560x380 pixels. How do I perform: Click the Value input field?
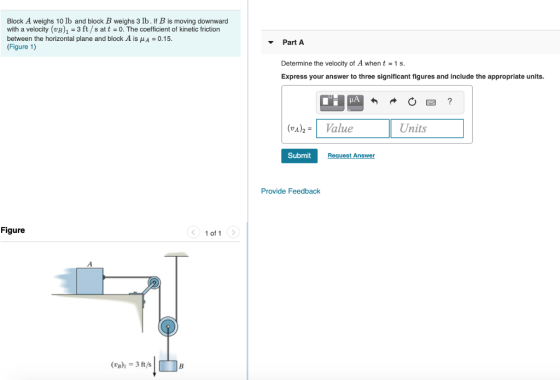tap(353, 129)
